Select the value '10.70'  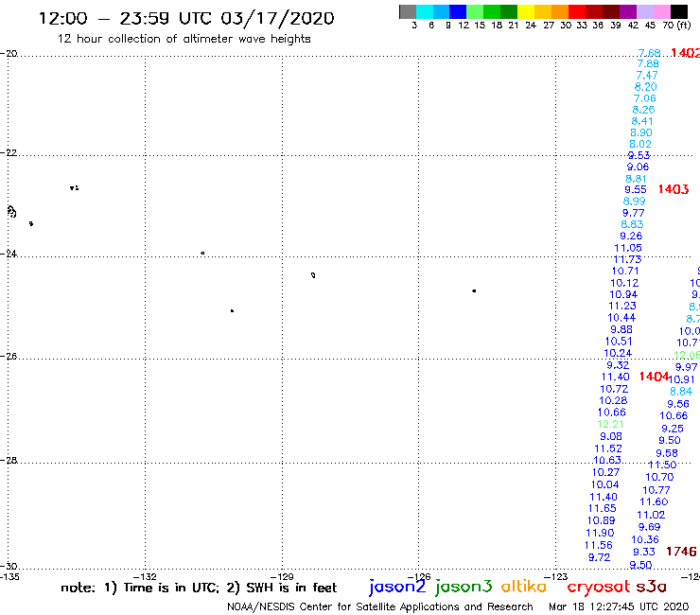(659, 477)
